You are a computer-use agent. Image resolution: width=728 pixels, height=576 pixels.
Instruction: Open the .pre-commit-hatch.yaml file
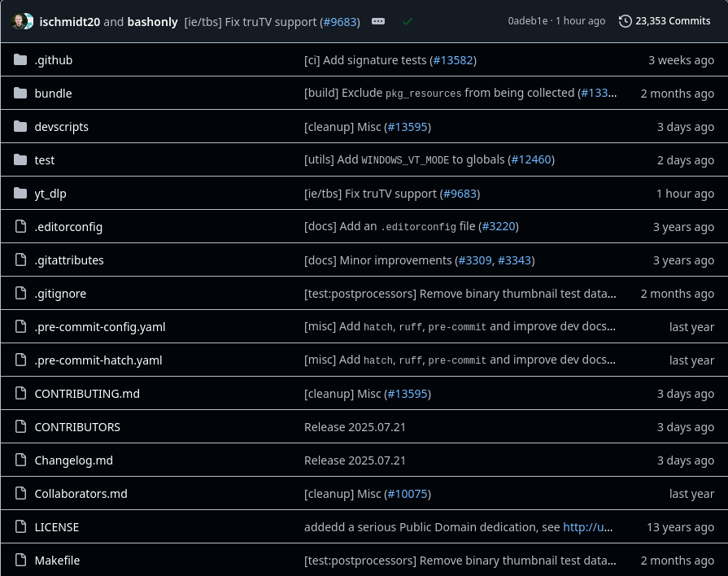click(x=98, y=360)
